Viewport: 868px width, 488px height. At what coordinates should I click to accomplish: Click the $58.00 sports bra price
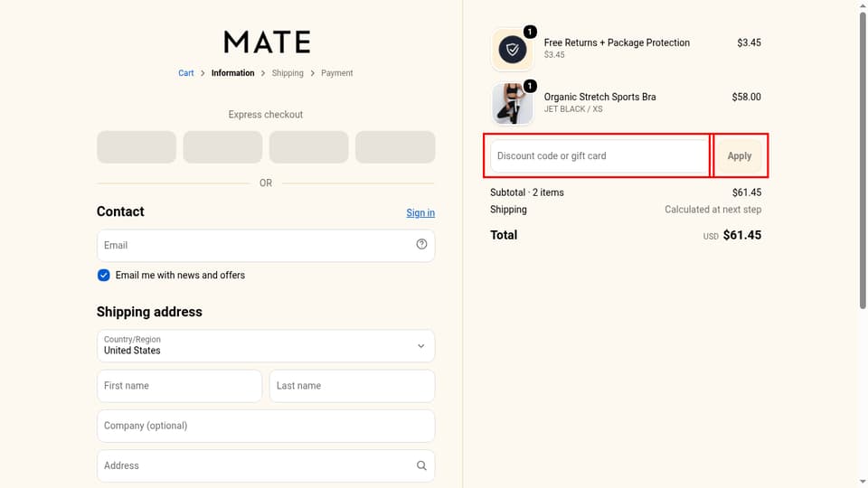(x=746, y=97)
